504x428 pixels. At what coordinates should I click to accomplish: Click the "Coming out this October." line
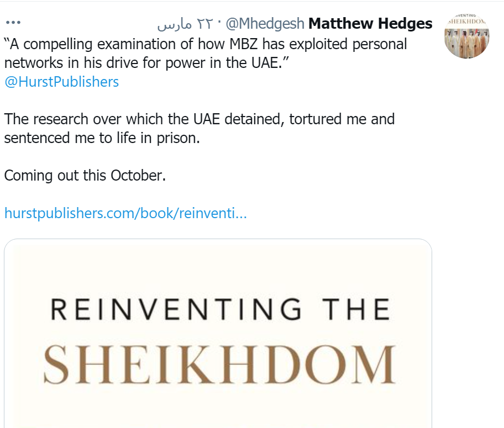(85, 176)
